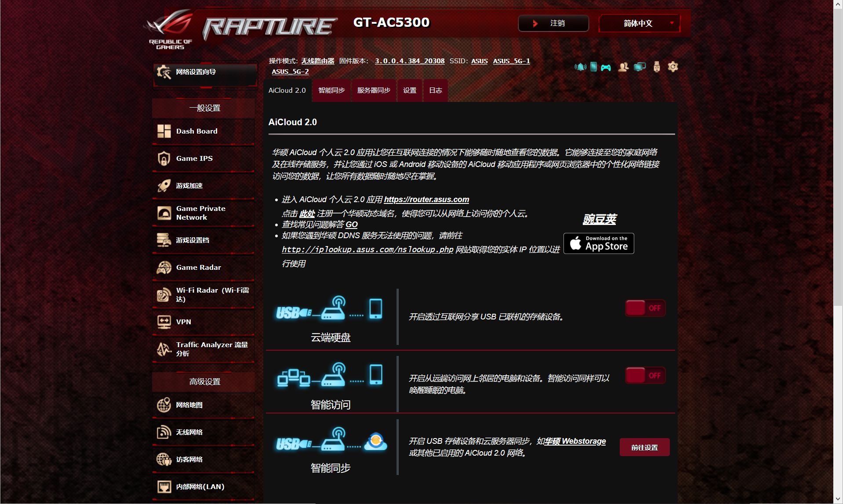Image resolution: width=843 pixels, height=504 pixels.
Task: Click the USB device status icon
Action: 657,67
